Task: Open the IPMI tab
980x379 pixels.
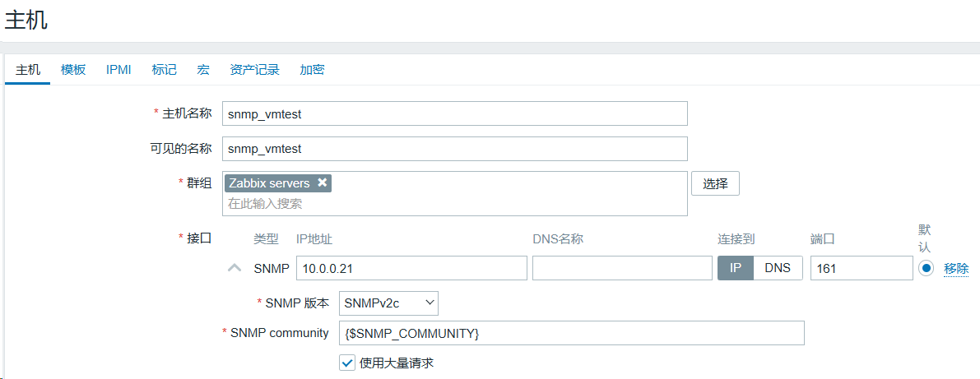Action: click(118, 70)
